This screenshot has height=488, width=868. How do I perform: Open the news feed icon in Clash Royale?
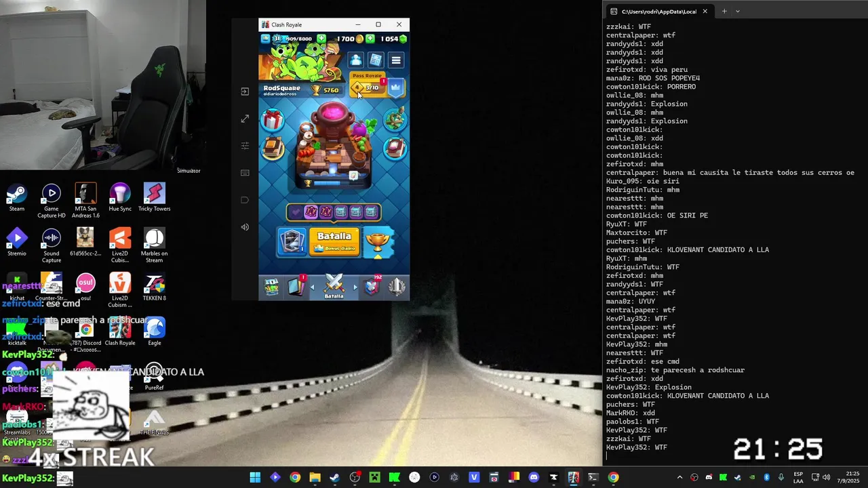click(376, 60)
